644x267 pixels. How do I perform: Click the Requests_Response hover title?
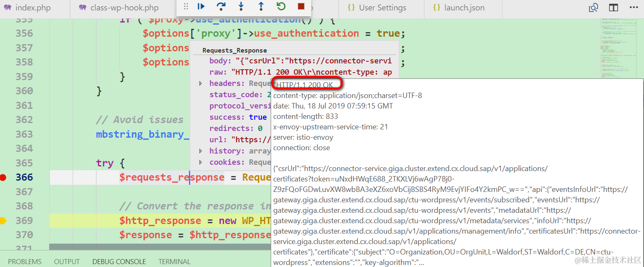(x=234, y=50)
